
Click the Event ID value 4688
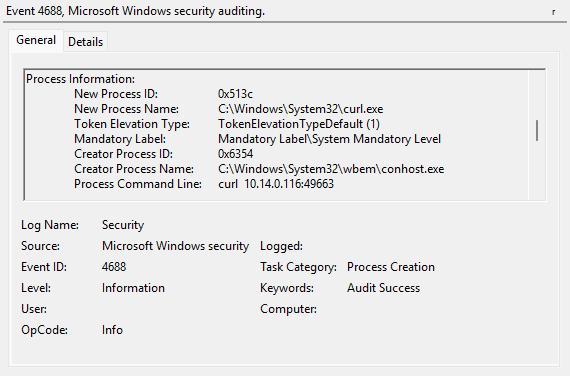pyautogui.click(x=114, y=267)
